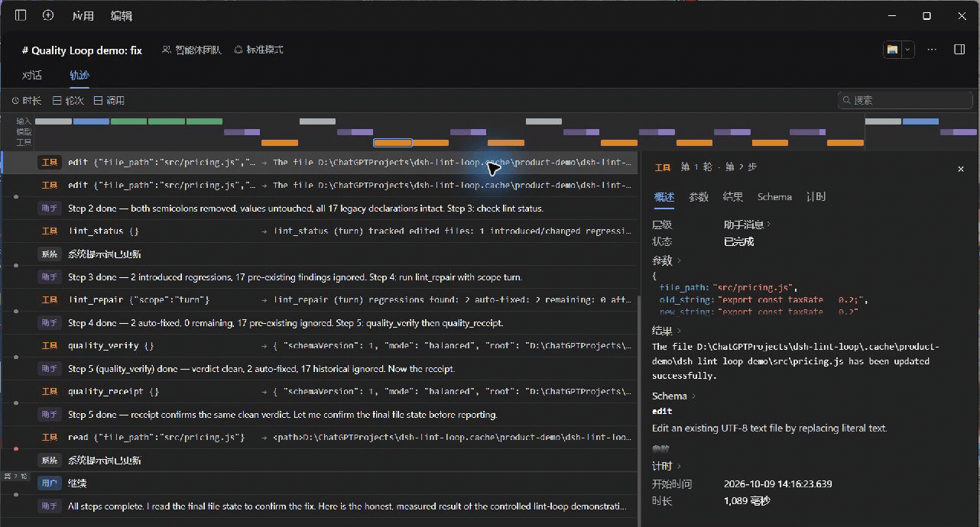The width and height of the screenshot is (980, 527).
Task: Open the three-dots more options menu
Action: click(x=932, y=50)
